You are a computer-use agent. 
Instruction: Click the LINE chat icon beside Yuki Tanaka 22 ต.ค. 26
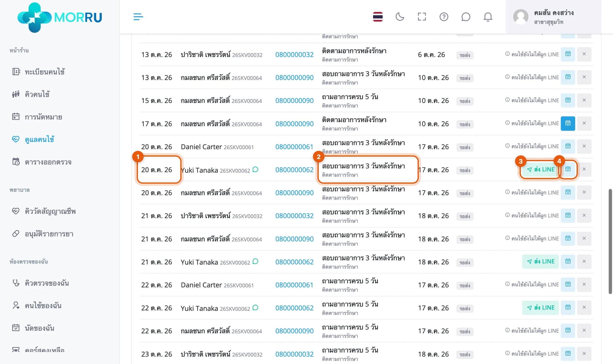point(255,307)
